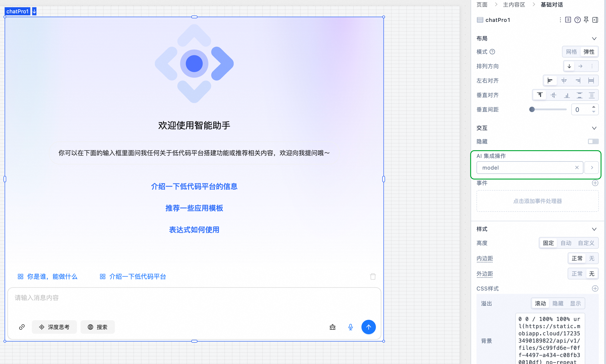Collapse the 布局 section
This screenshot has width=606, height=364.
[594, 39]
